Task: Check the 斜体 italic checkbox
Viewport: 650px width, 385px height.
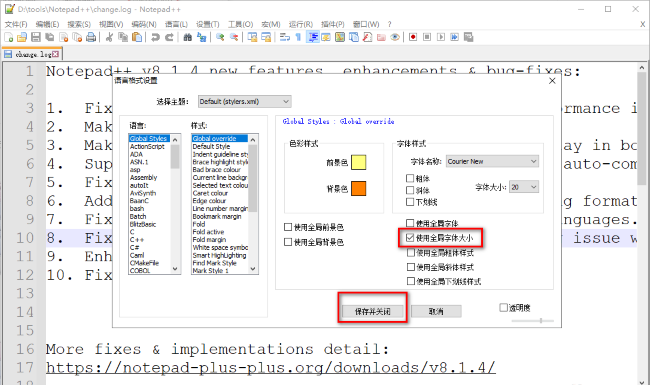Action: pos(410,190)
